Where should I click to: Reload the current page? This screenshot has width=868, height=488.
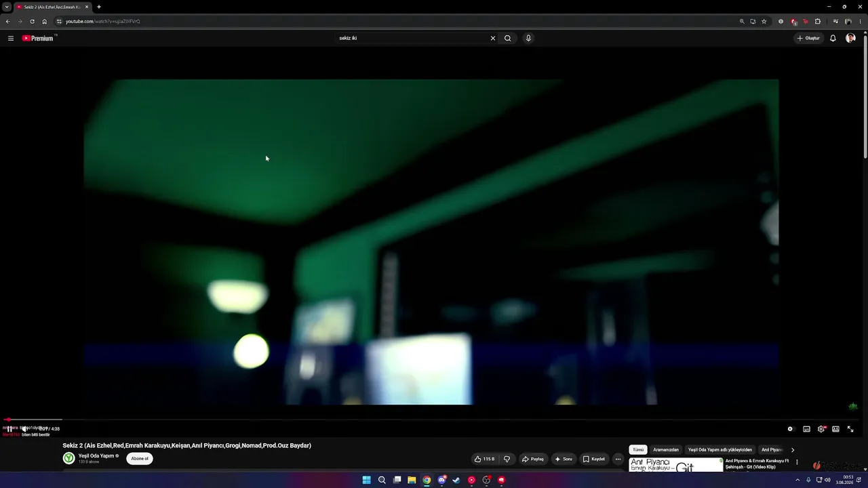pyautogui.click(x=32, y=21)
